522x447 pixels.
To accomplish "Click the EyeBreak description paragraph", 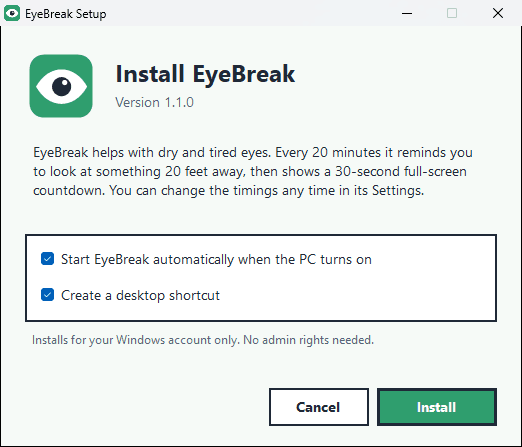I will (x=253, y=171).
